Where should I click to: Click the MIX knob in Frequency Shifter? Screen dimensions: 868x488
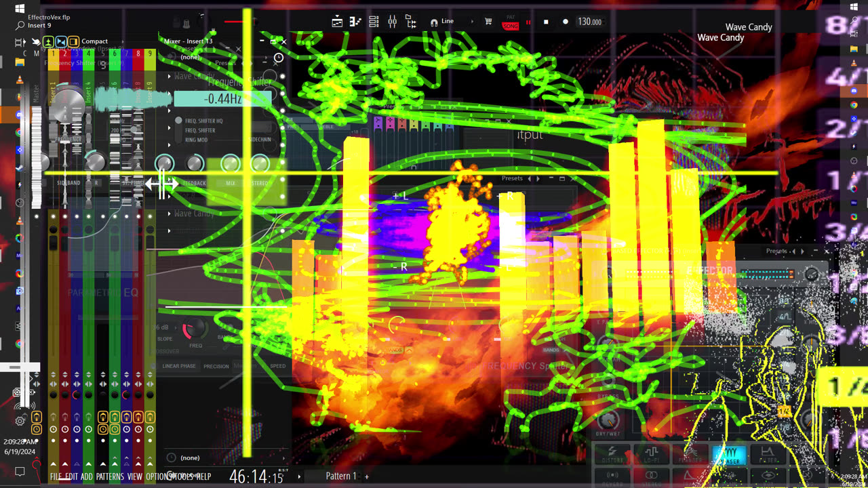click(231, 163)
